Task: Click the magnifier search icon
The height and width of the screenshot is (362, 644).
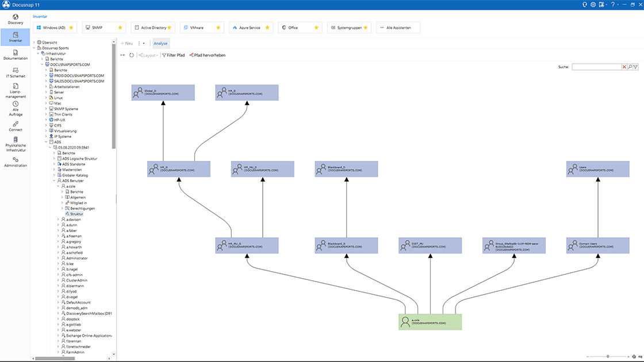Action: [630, 67]
